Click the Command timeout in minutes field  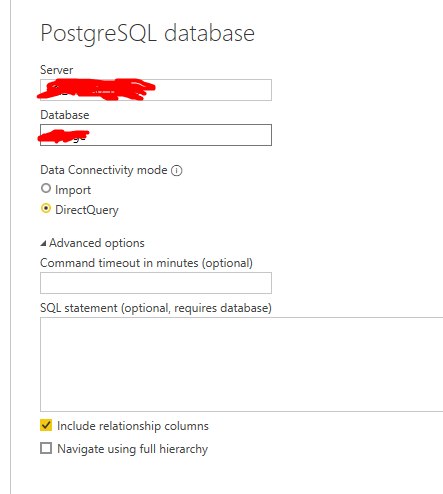coord(156,283)
